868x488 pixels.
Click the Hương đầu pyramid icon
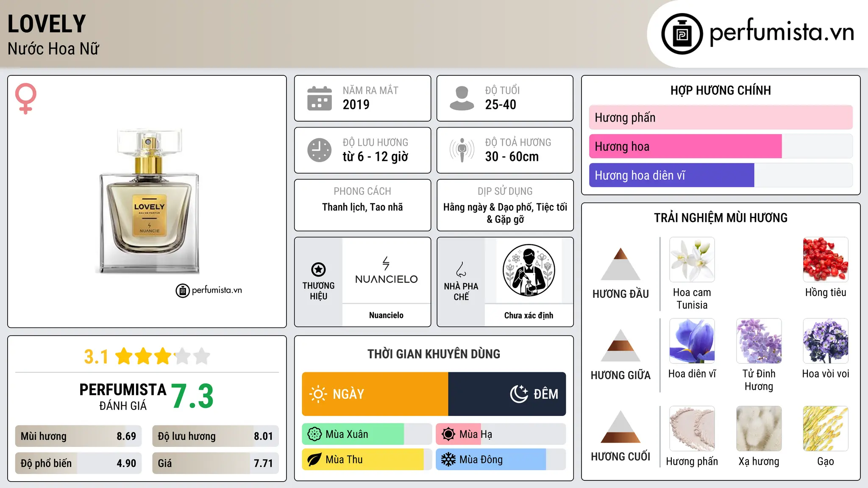coord(620,264)
